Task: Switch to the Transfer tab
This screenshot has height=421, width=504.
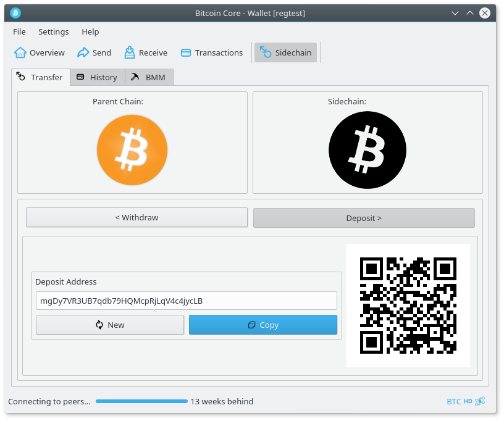Action: [41, 77]
